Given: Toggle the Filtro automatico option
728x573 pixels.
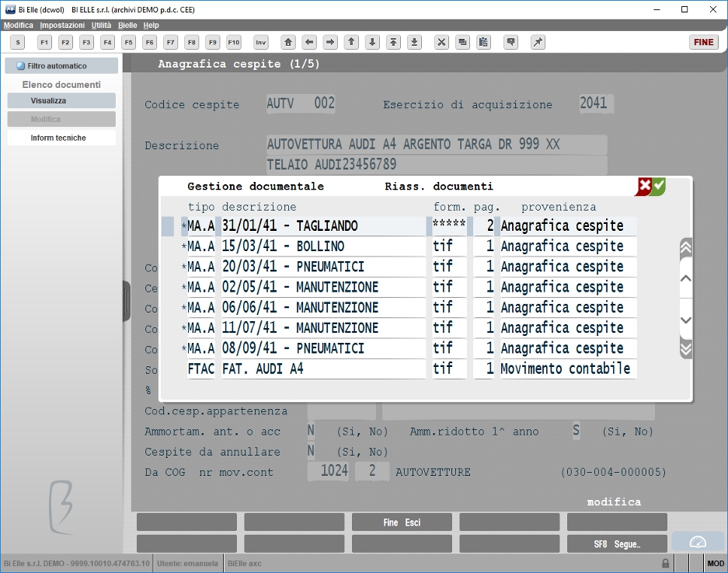Looking at the screenshot, I should coord(61,66).
